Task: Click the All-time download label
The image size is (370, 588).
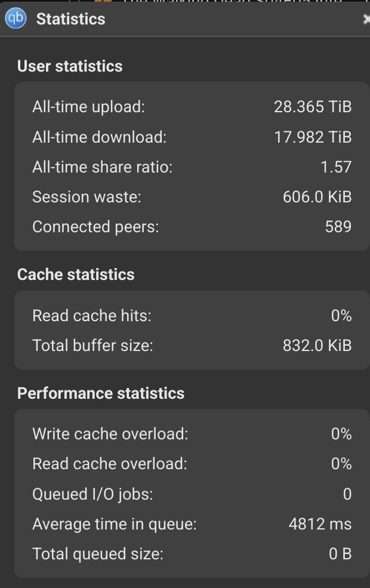Action: 99,137
